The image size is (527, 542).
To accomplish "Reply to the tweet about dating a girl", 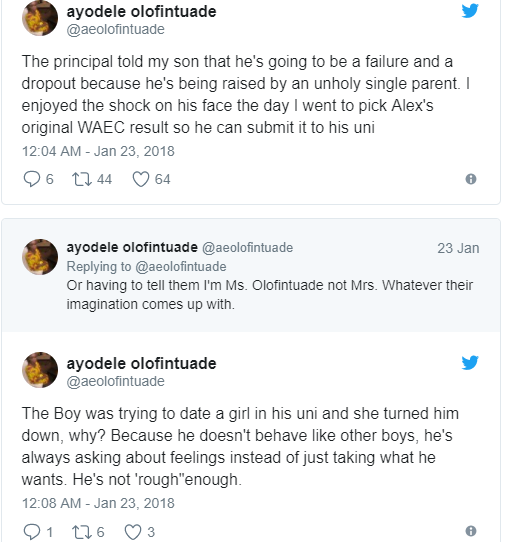I will [32, 532].
